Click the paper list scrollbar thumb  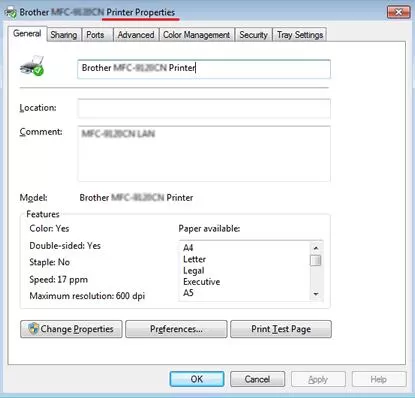(316, 260)
